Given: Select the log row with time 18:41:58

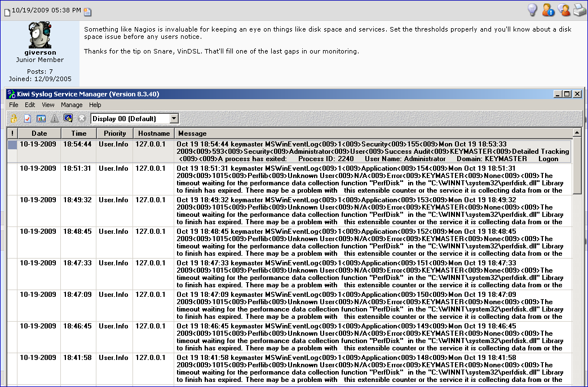Looking at the screenshot, I should (x=290, y=368).
